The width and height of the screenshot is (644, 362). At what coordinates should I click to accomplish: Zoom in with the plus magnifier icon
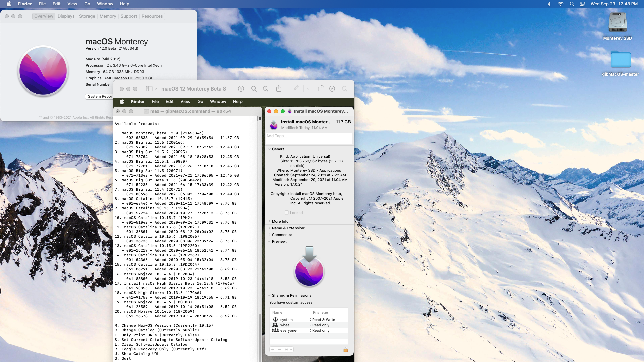[266, 89]
